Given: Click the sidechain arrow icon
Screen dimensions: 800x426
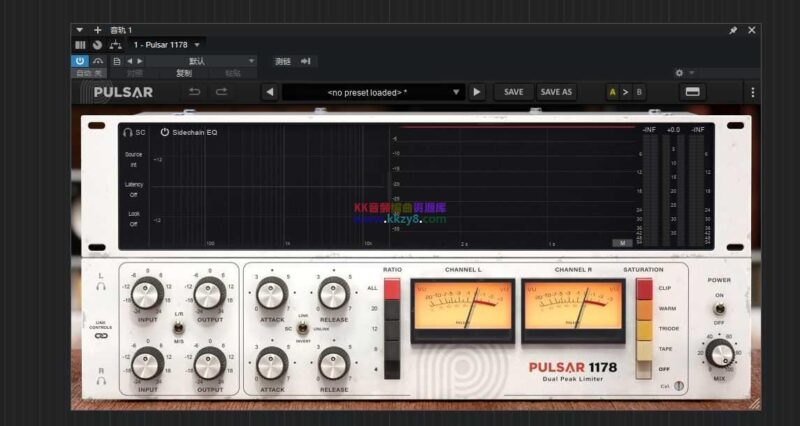Looking at the screenshot, I should pos(306,61).
